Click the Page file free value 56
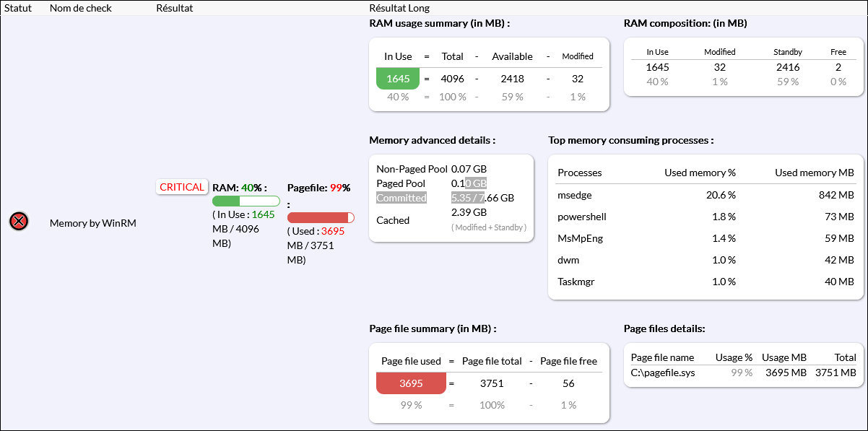868x431 pixels. 568,383
